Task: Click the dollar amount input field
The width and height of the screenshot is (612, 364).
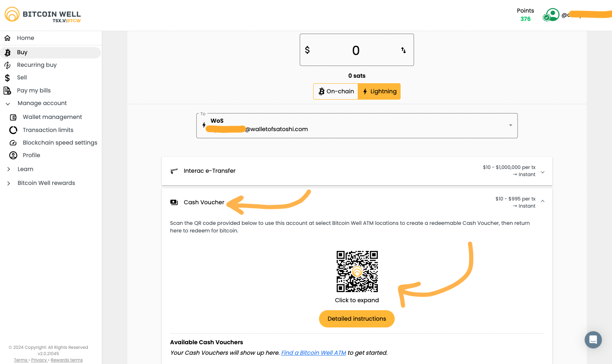Action: (x=357, y=50)
